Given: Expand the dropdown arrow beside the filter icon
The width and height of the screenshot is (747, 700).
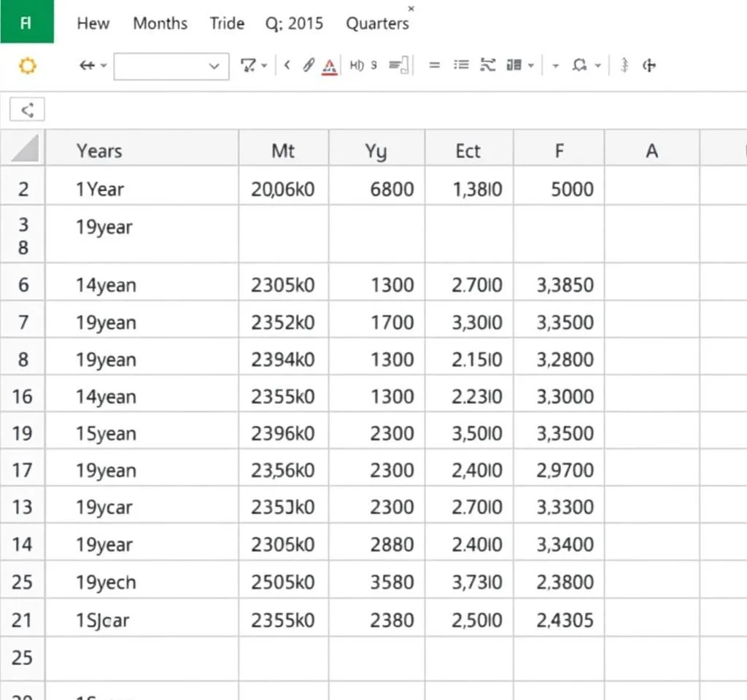Looking at the screenshot, I should click(263, 66).
